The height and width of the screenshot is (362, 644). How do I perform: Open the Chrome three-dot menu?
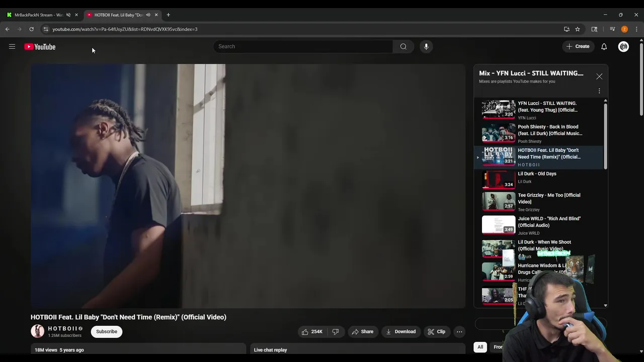coord(636,29)
